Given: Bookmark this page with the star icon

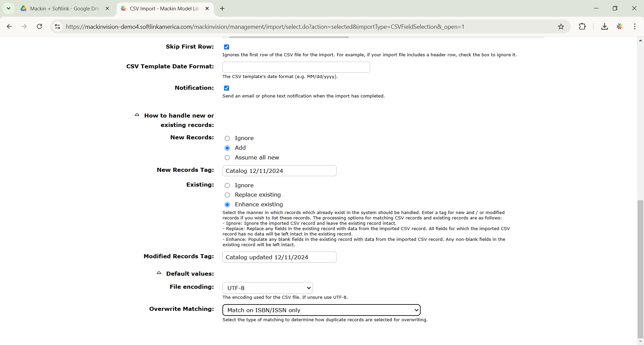Looking at the screenshot, I should [x=561, y=26].
